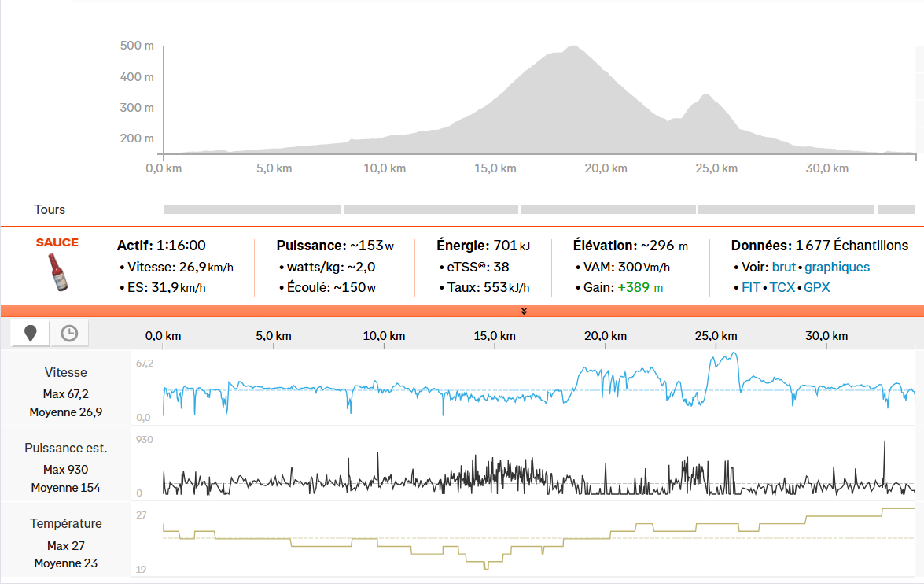This screenshot has width=924, height=587.
Task: Click the elevation profile peak near 500 m
Action: click(x=572, y=47)
